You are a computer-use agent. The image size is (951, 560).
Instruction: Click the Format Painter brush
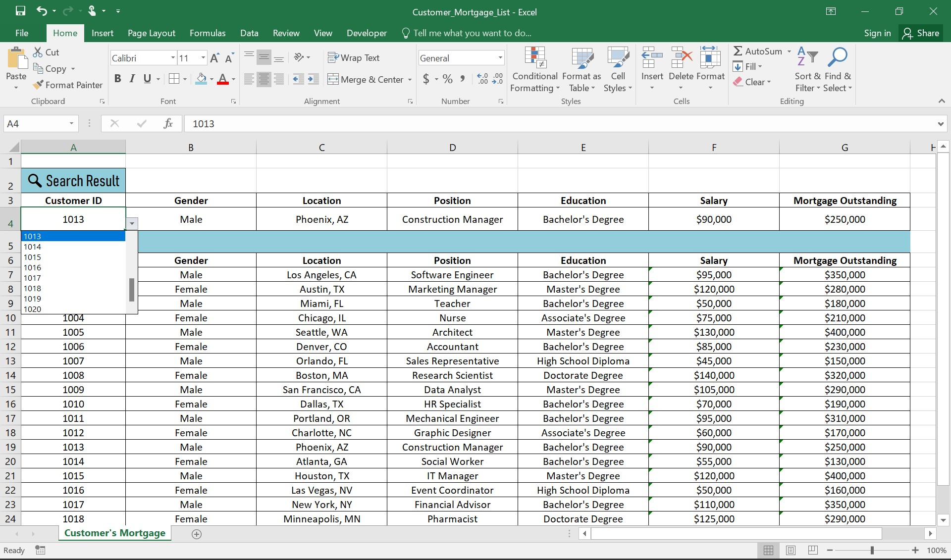(68, 85)
